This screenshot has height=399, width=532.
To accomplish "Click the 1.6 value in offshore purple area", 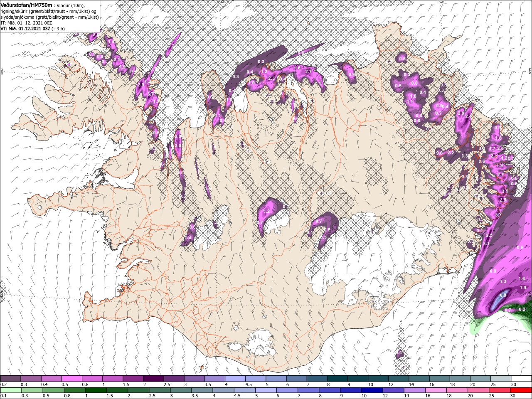I will coord(522,279).
